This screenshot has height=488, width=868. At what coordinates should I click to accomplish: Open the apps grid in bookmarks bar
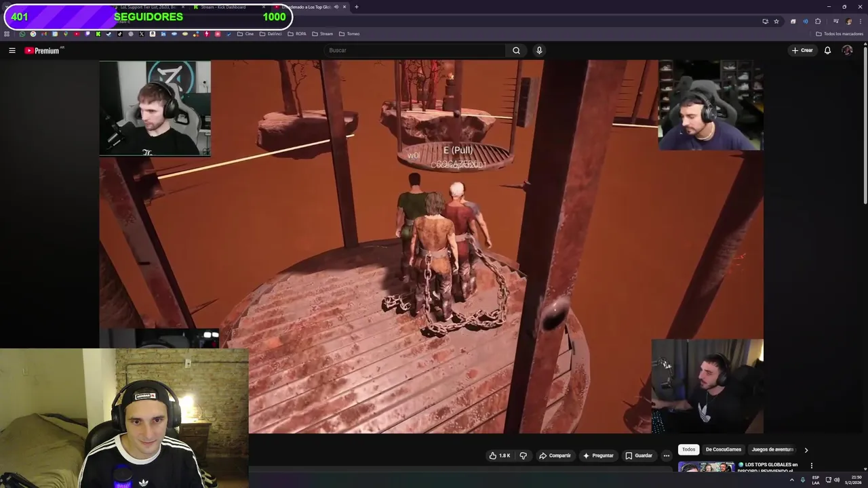click(7, 34)
